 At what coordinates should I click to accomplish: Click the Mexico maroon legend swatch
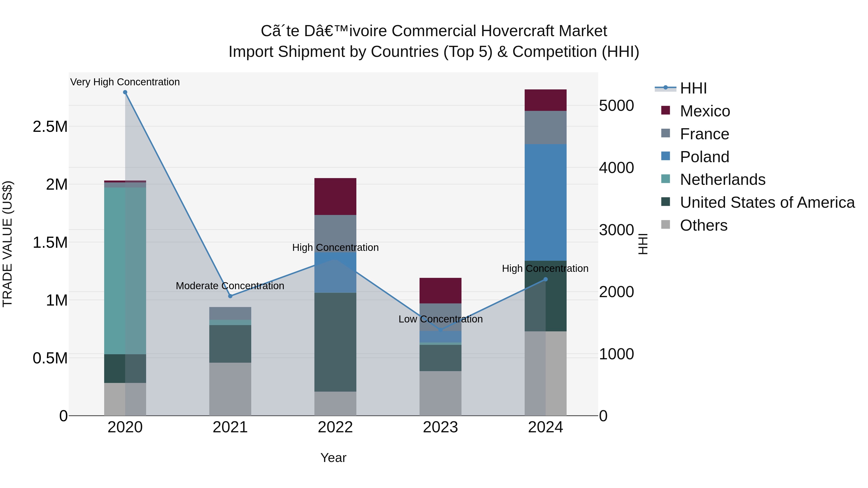[x=665, y=110]
